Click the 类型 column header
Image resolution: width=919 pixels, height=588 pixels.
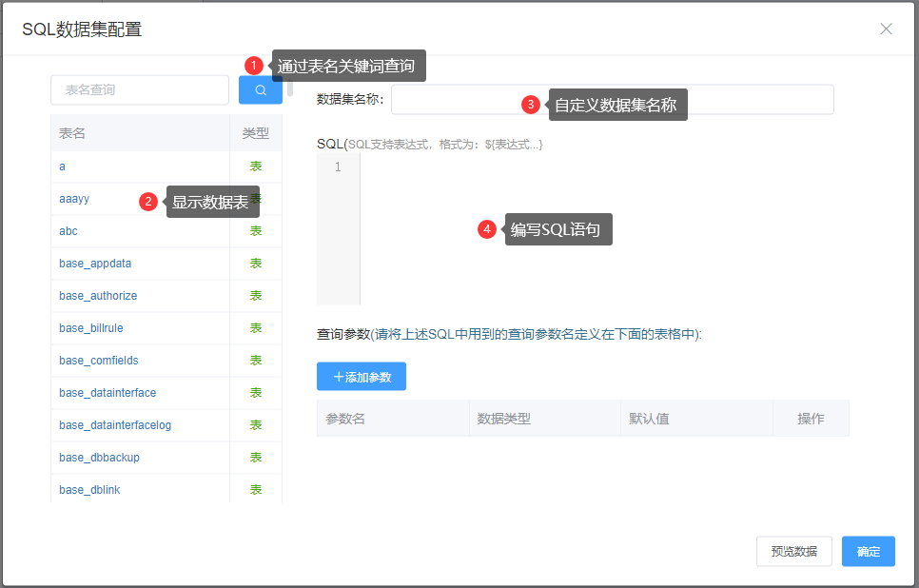(x=256, y=133)
